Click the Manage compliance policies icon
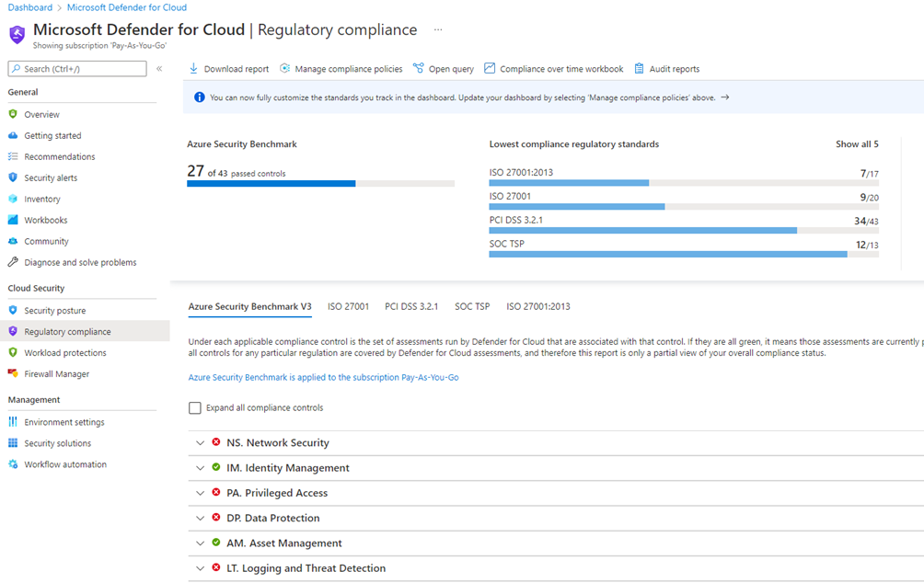 285,69
